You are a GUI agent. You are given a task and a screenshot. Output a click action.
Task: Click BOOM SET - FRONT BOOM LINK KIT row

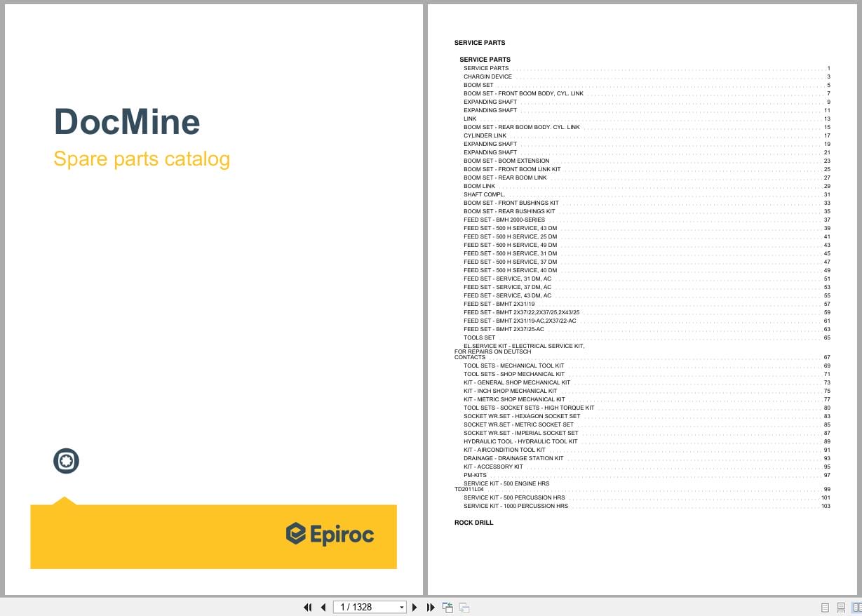647,169
